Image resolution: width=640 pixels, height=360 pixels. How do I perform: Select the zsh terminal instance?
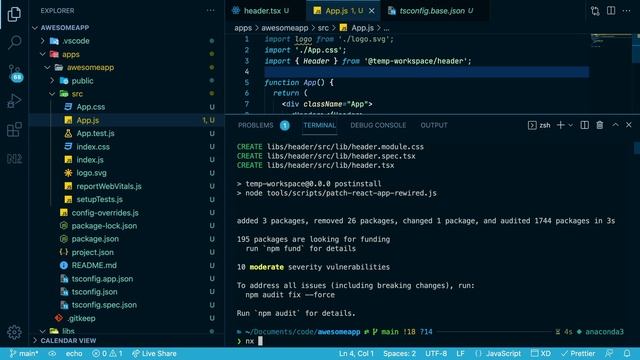[x=539, y=125]
